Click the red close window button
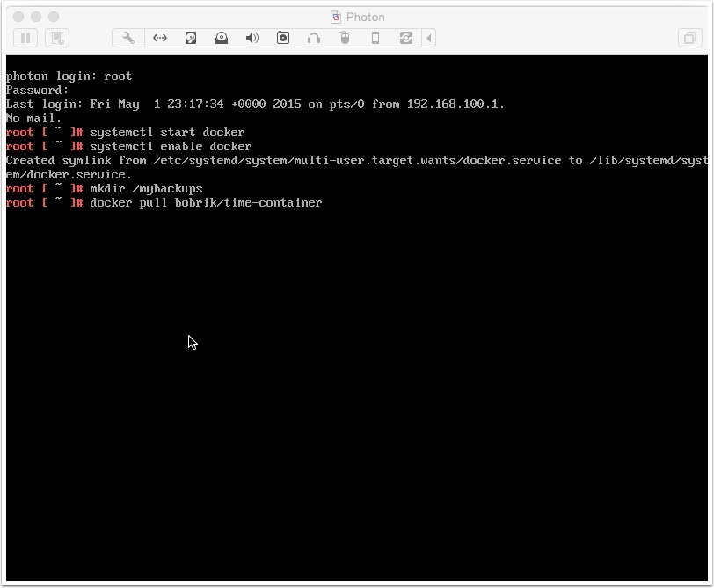The image size is (714, 588). 18,17
